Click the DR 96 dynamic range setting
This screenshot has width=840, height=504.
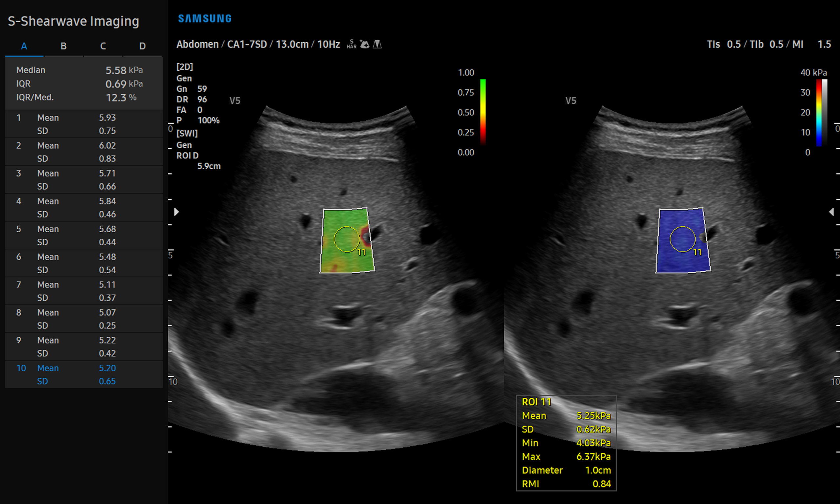coord(192,99)
